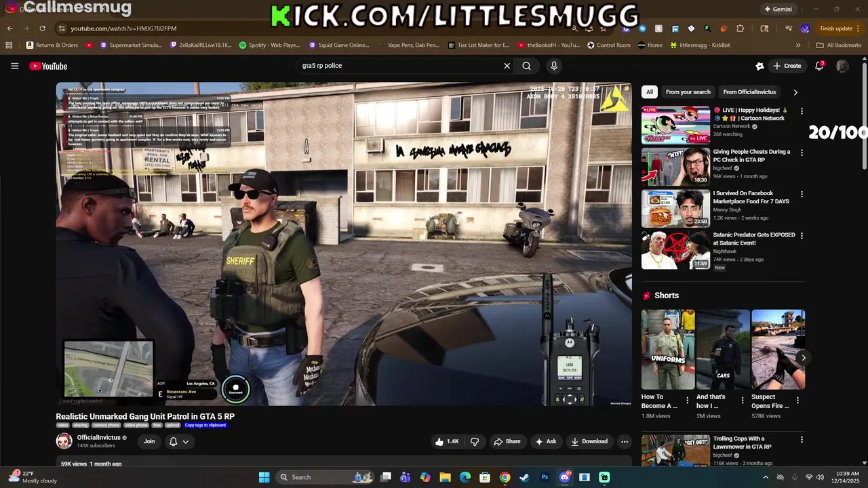Open options for I Survived On Facebook video
This screenshot has height=488, width=868.
pos(802,195)
